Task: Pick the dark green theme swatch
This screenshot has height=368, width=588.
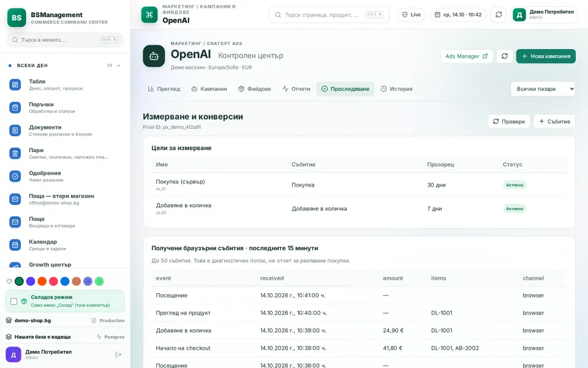Action: [x=19, y=282]
